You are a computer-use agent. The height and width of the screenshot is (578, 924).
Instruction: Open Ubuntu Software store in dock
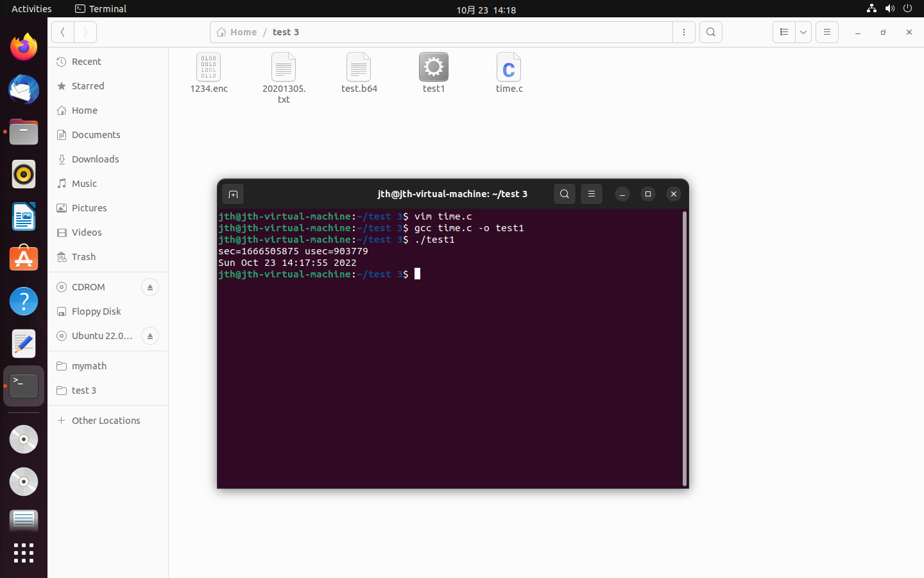click(x=24, y=259)
